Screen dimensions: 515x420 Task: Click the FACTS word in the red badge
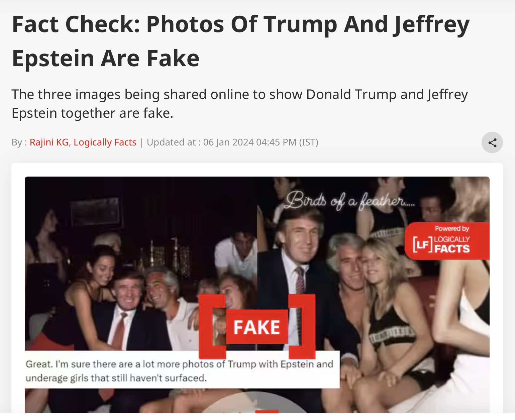coord(452,249)
